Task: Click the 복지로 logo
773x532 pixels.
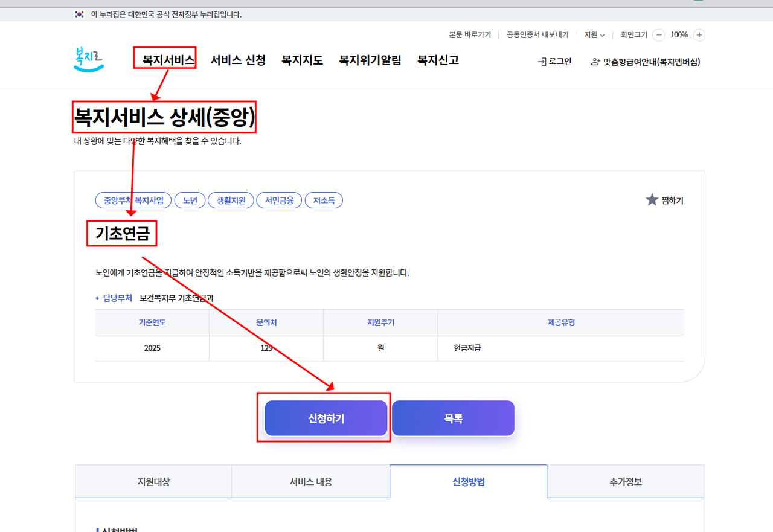Action: click(x=89, y=60)
